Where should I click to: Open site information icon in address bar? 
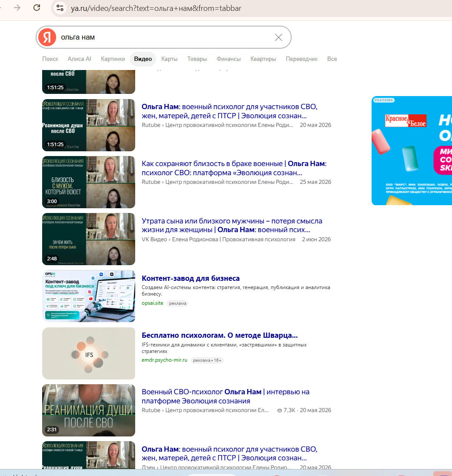click(60, 8)
